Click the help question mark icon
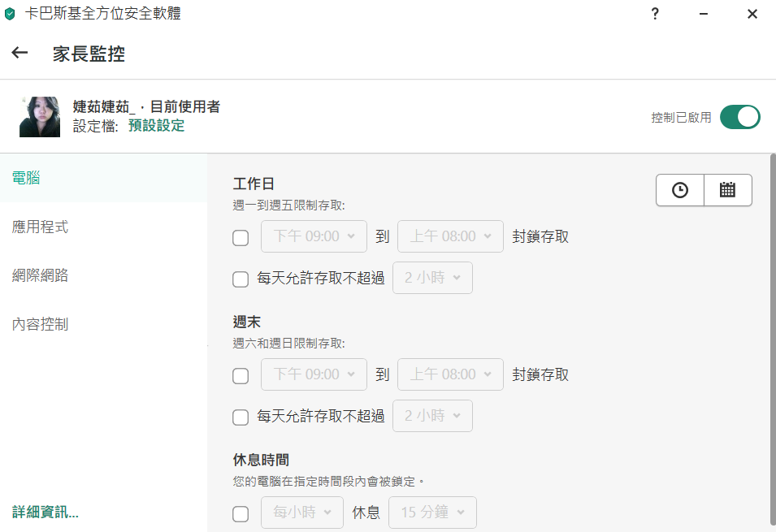 click(655, 14)
